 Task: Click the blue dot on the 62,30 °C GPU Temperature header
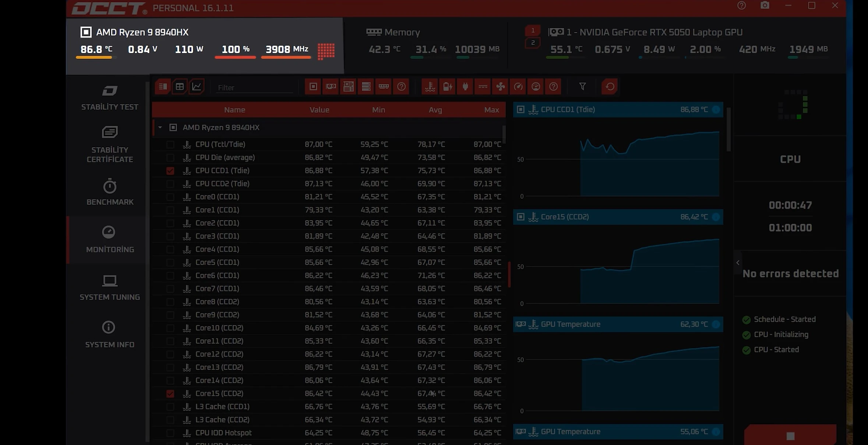716,324
